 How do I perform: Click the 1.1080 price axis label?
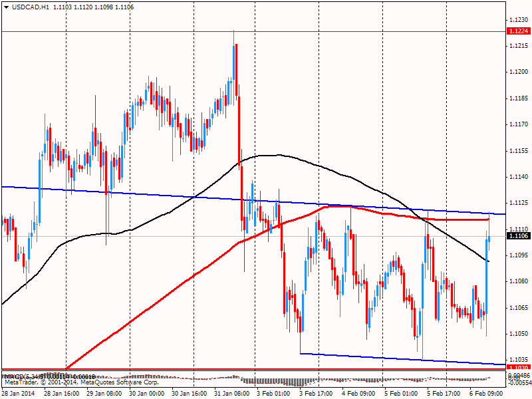coord(519,281)
